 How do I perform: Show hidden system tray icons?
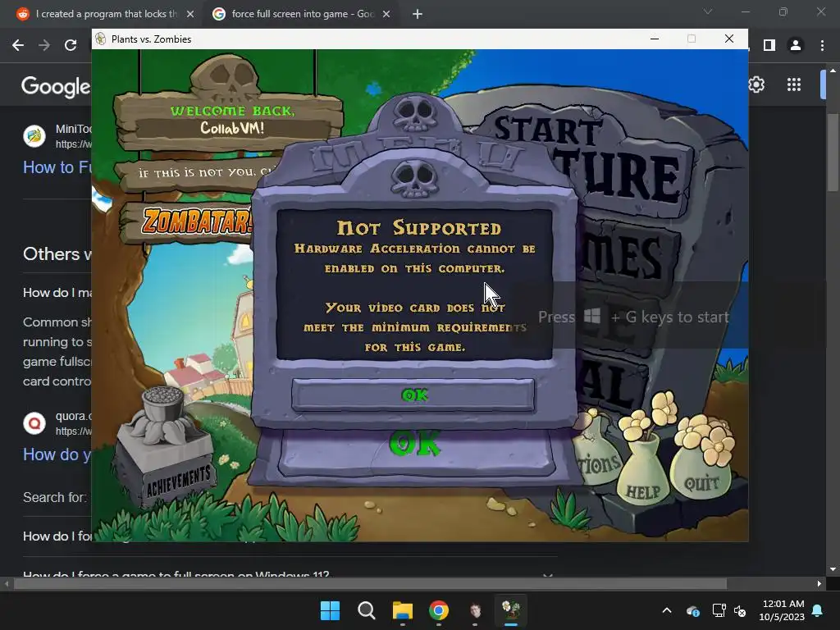coord(667,610)
